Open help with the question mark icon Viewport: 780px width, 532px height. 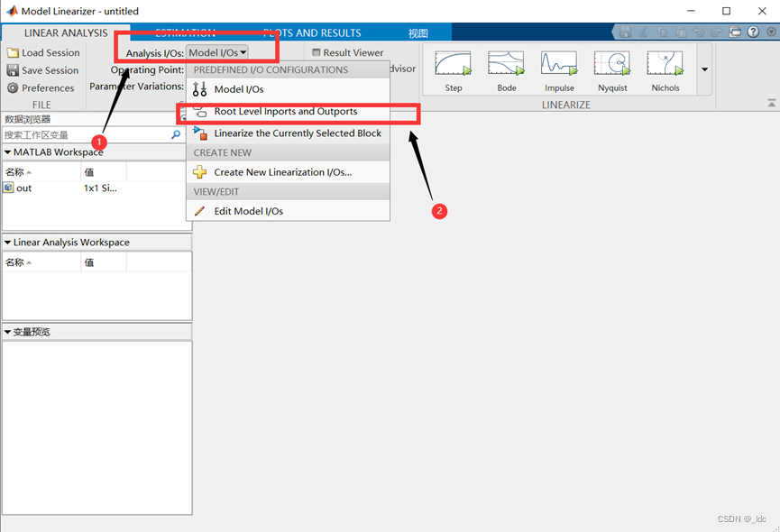coord(753,32)
